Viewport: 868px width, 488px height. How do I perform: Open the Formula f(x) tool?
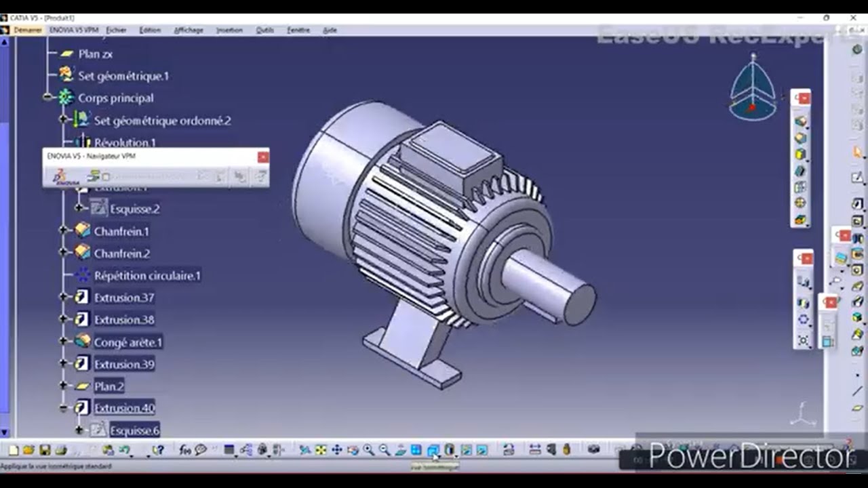pos(185,449)
